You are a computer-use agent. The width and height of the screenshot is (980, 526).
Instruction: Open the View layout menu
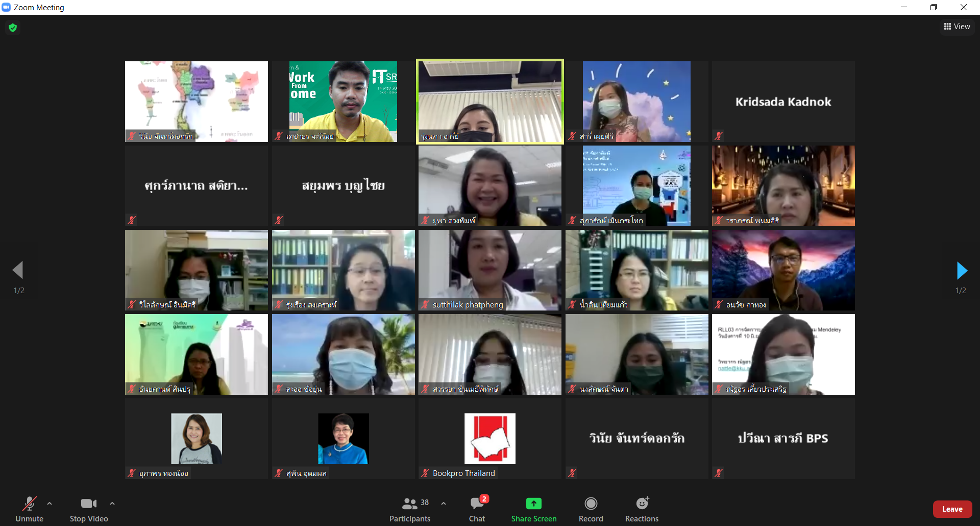(x=957, y=27)
